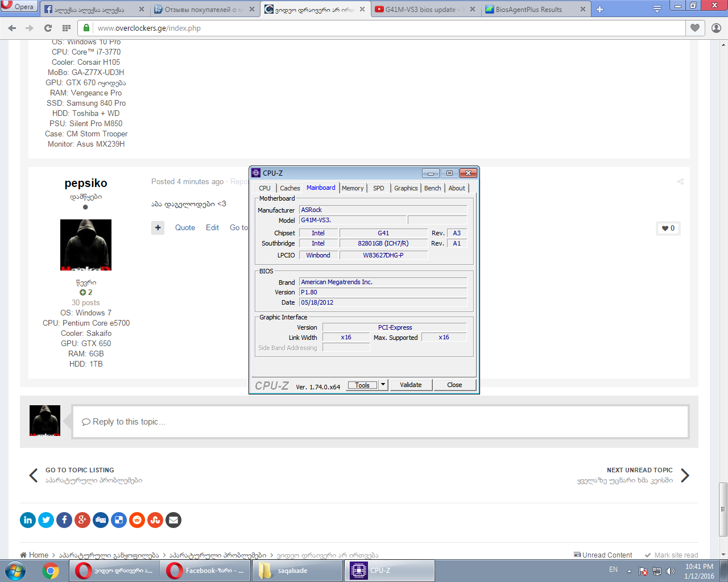Launch Chrome from the taskbar
This screenshot has height=582, width=728.
51,571
